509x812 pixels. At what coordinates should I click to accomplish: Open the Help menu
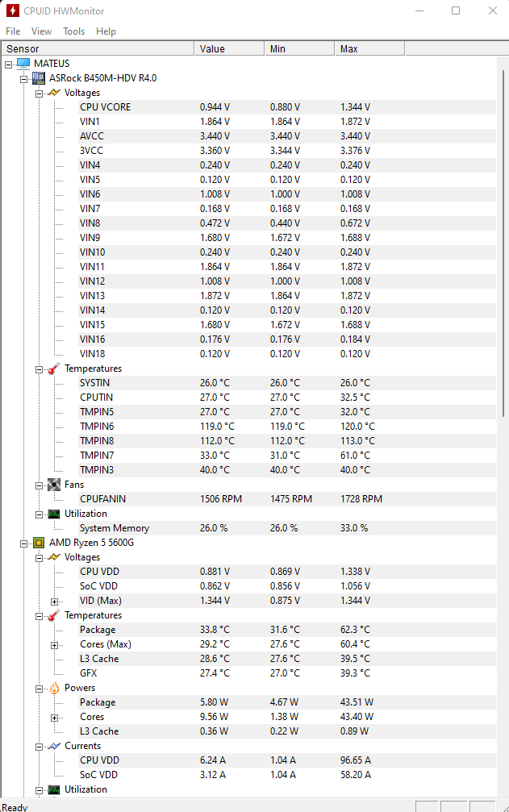106,31
